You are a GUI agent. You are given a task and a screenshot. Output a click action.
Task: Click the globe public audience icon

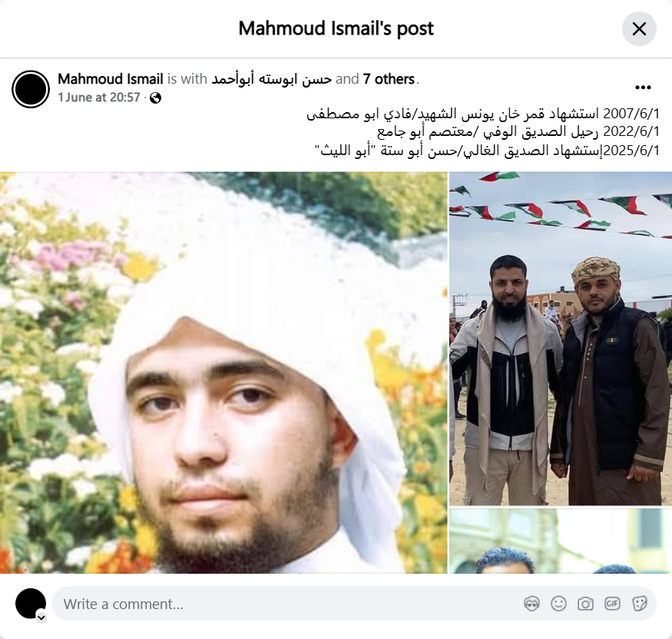[x=156, y=98]
